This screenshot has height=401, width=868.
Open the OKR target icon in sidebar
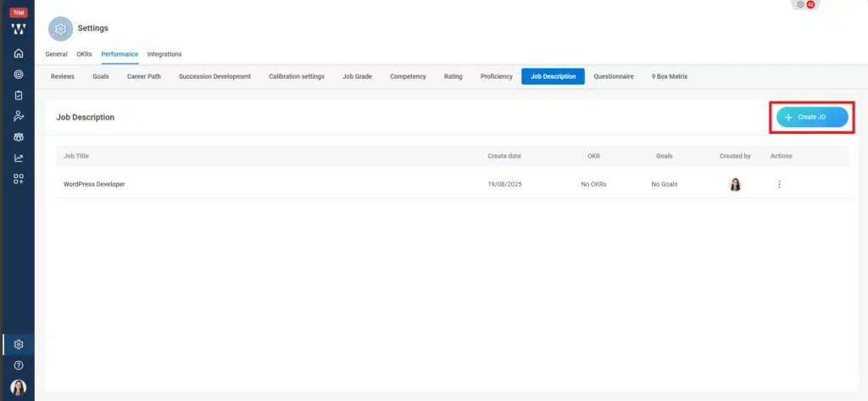pyautogui.click(x=19, y=75)
